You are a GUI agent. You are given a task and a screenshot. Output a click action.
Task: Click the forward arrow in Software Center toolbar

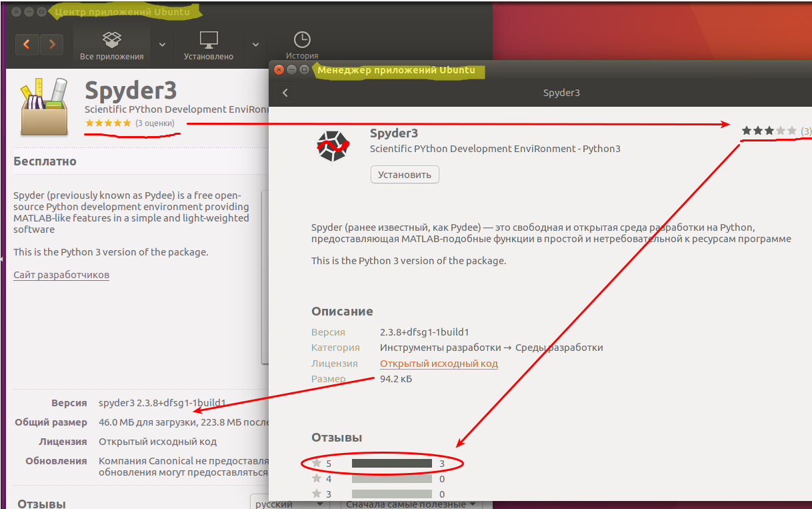tap(51, 45)
